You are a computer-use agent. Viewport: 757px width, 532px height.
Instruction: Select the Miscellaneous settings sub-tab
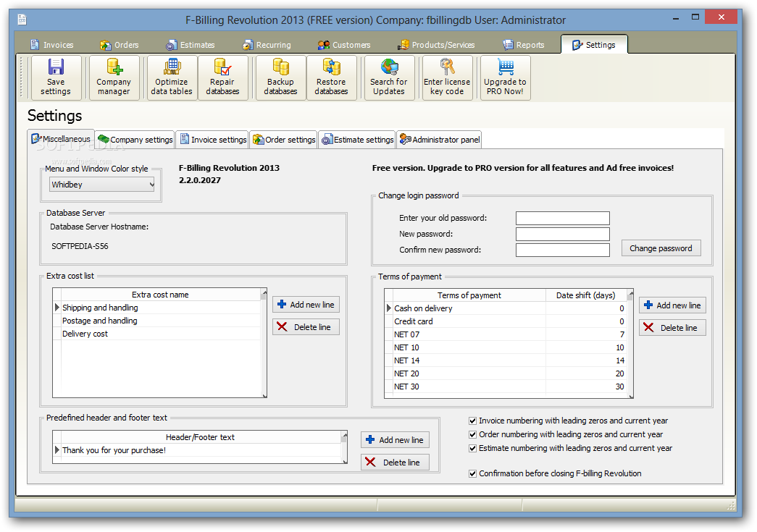coord(61,139)
